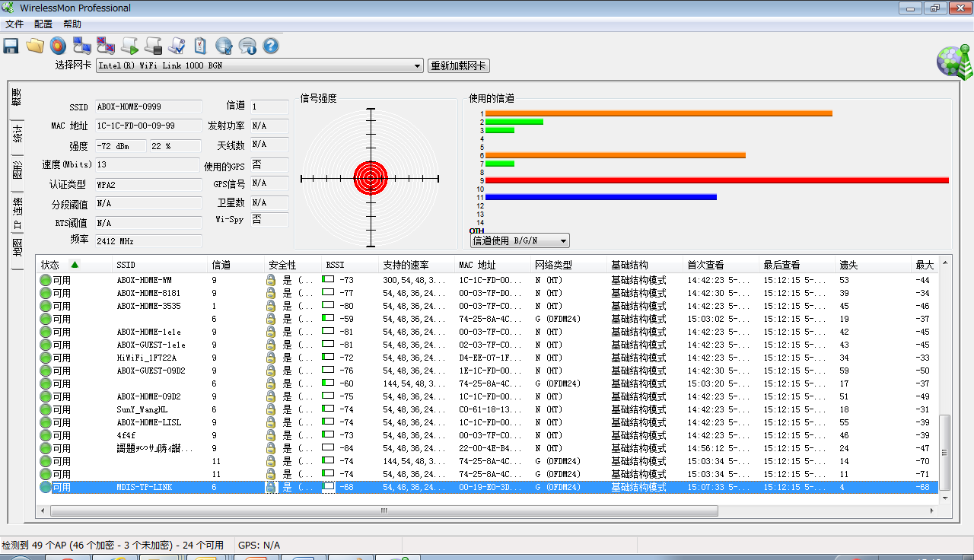Viewport: 974px width, 560px height.
Task: Click the connect computers toolbar icon
Action: (82, 46)
